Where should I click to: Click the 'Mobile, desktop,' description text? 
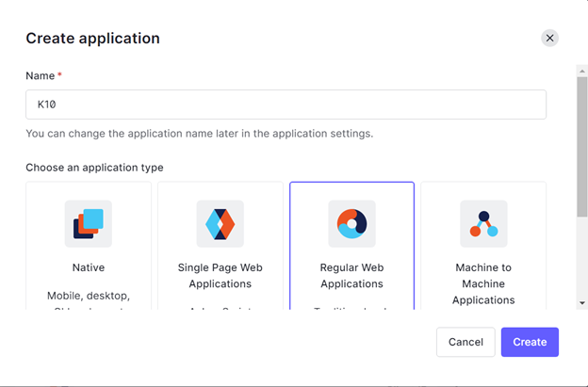coord(89,296)
